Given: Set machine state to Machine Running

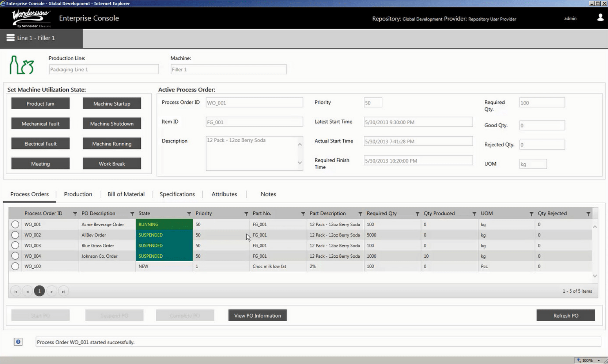Looking at the screenshot, I should tap(112, 144).
